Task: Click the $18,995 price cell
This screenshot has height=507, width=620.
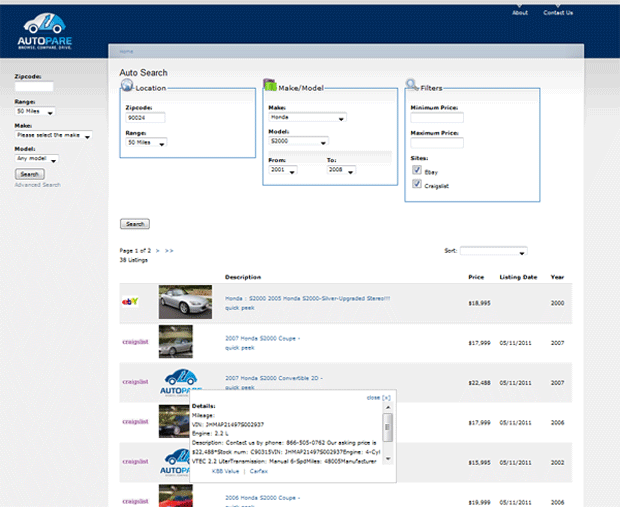Action: click(479, 303)
